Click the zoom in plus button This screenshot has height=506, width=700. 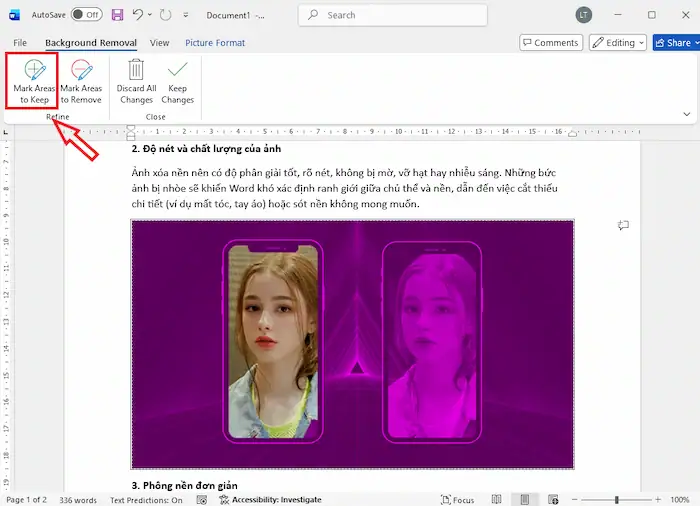(658, 500)
